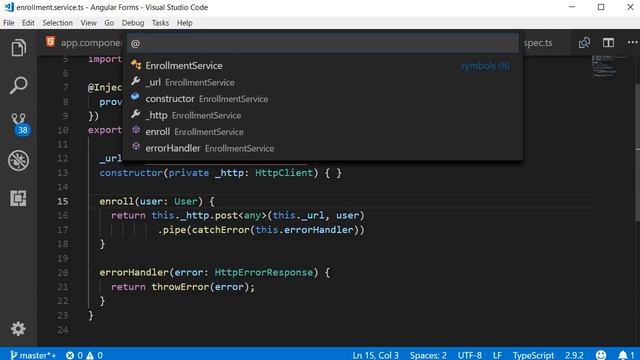The height and width of the screenshot is (360, 640).
Task: Click the open changes icon in editor toolbar
Action: coord(584,42)
